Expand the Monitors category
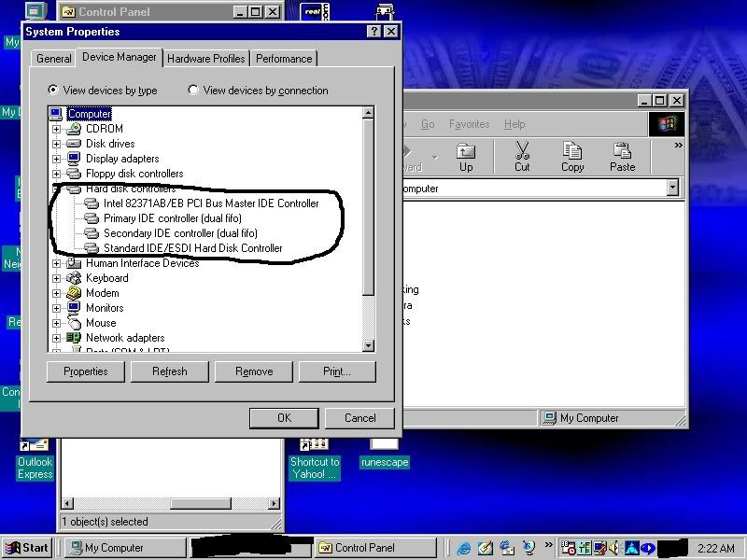747x560 pixels. tap(56, 308)
